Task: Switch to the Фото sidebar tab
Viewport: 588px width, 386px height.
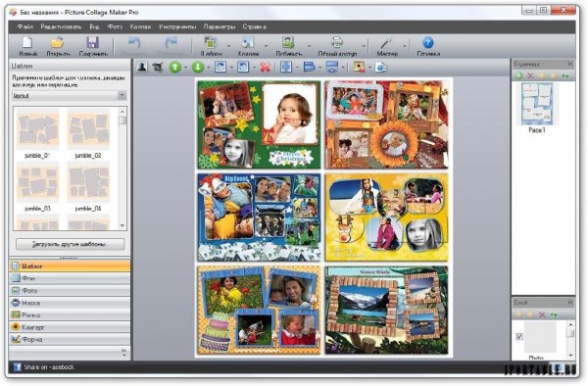Action: click(x=70, y=290)
